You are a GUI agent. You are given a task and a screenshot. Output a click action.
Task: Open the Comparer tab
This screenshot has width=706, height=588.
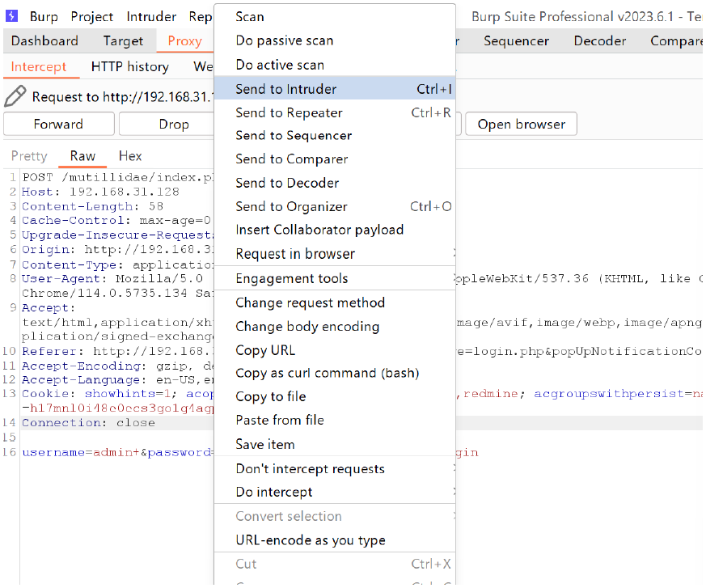point(676,41)
